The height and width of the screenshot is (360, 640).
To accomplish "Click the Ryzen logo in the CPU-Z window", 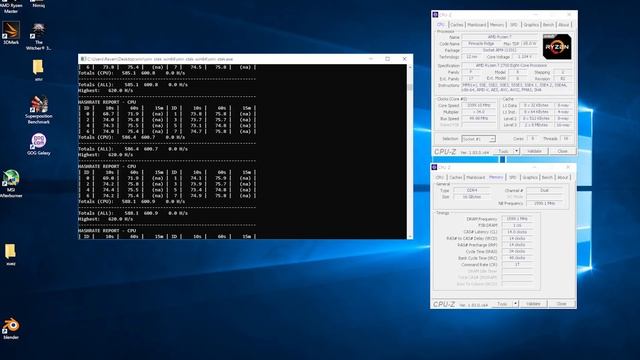I will (x=557, y=47).
